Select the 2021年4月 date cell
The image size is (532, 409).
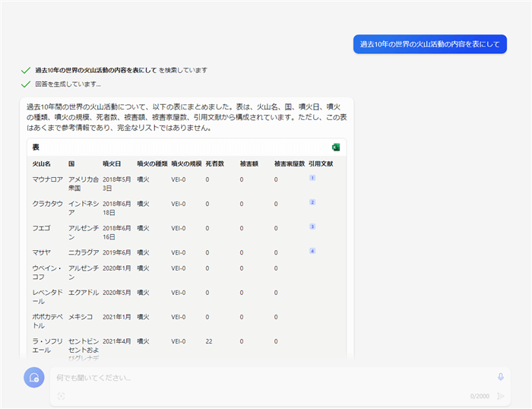[x=117, y=341]
